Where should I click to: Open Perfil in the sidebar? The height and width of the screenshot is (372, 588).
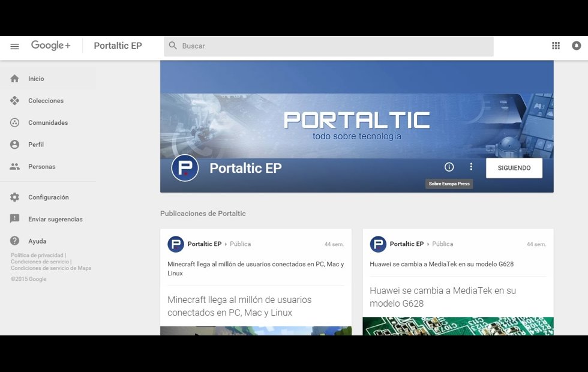click(36, 145)
